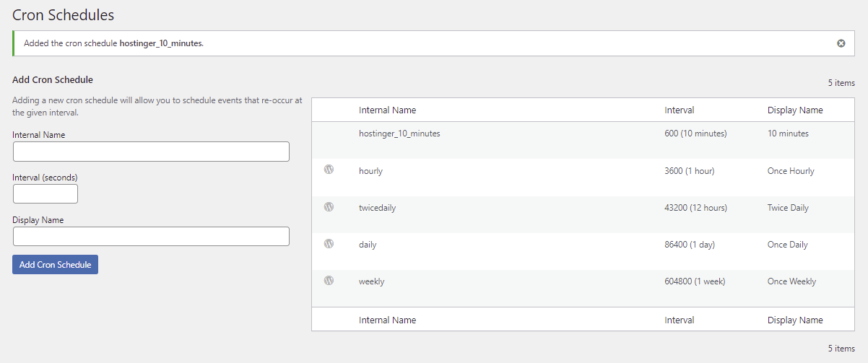Click the WordPress icon beside hourly schedule

pos(329,170)
